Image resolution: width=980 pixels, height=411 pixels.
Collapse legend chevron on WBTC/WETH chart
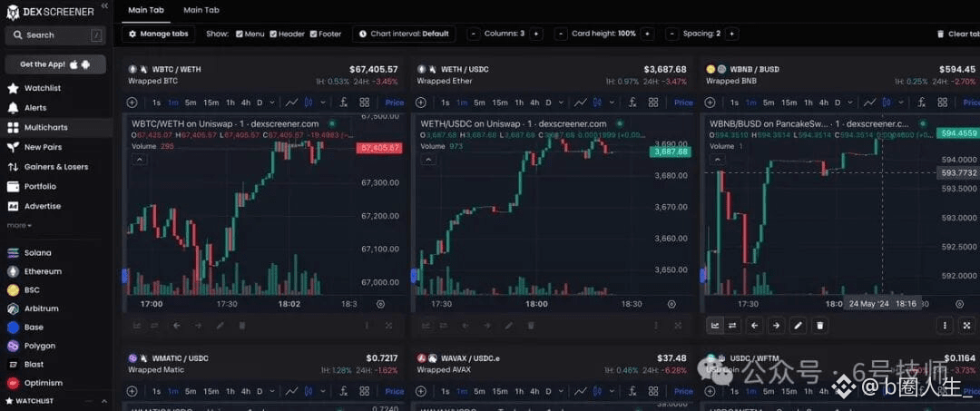140,160
